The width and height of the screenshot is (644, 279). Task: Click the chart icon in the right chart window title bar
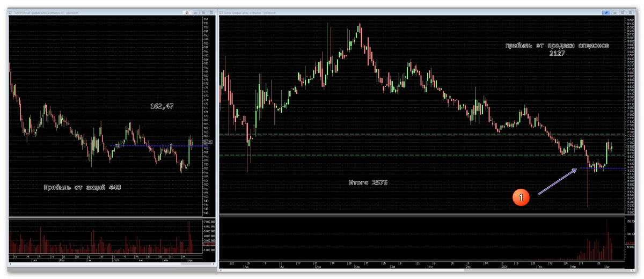pyautogui.click(x=222, y=13)
